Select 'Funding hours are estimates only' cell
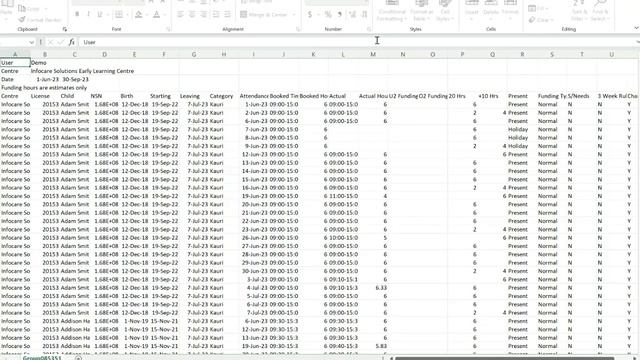 [x=44, y=88]
